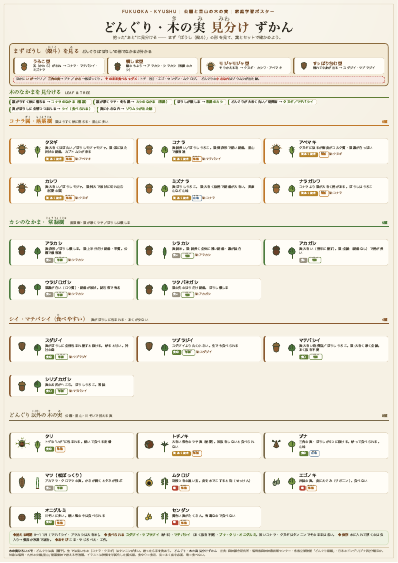Image resolution: width=398 pixels, height=563 pixels.
Task: Click the compound leaf icon in the オニグルミ card
Action: [37, 518]
